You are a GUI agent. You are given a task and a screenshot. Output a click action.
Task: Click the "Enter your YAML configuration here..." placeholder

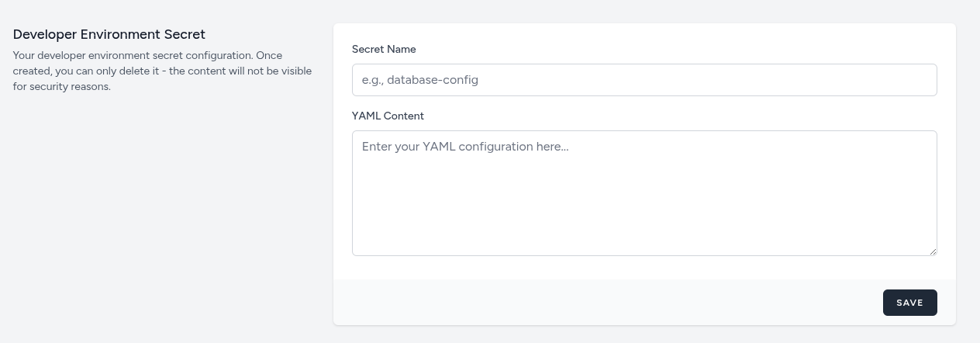[465, 147]
